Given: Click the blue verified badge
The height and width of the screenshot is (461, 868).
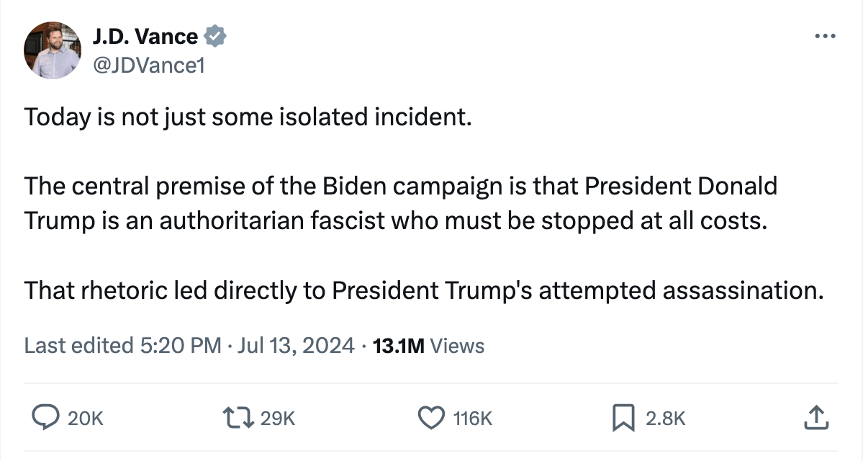Looking at the screenshot, I should coord(216,36).
